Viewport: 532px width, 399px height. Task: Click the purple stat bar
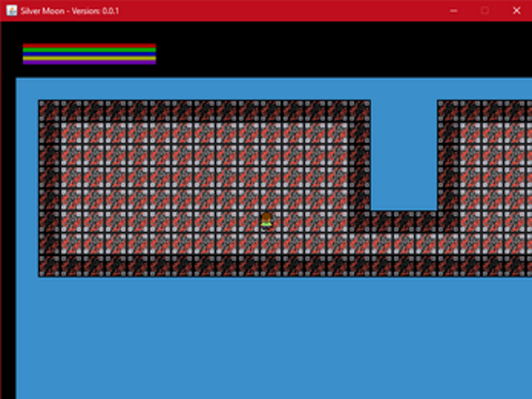click(89, 62)
